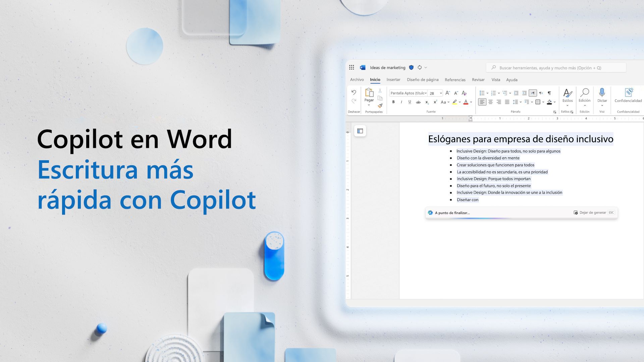This screenshot has width=644, height=362.
Task: Select the Format Painter brush
Action: point(380,106)
